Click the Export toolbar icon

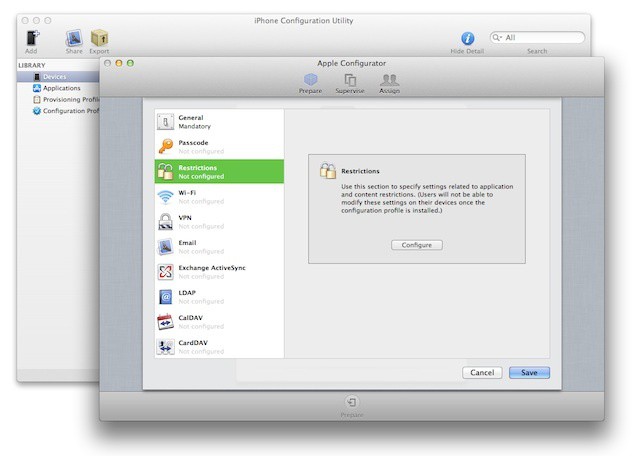pos(99,38)
